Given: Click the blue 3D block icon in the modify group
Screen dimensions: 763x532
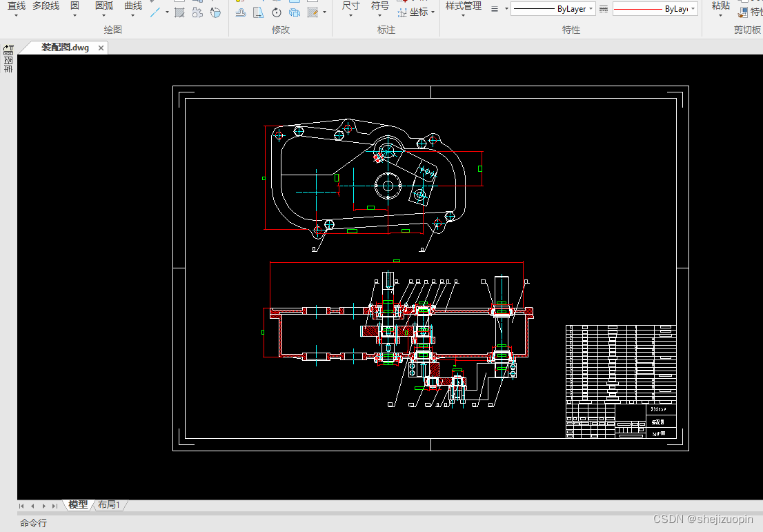Looking at the screenshot, I should (295, 12).
